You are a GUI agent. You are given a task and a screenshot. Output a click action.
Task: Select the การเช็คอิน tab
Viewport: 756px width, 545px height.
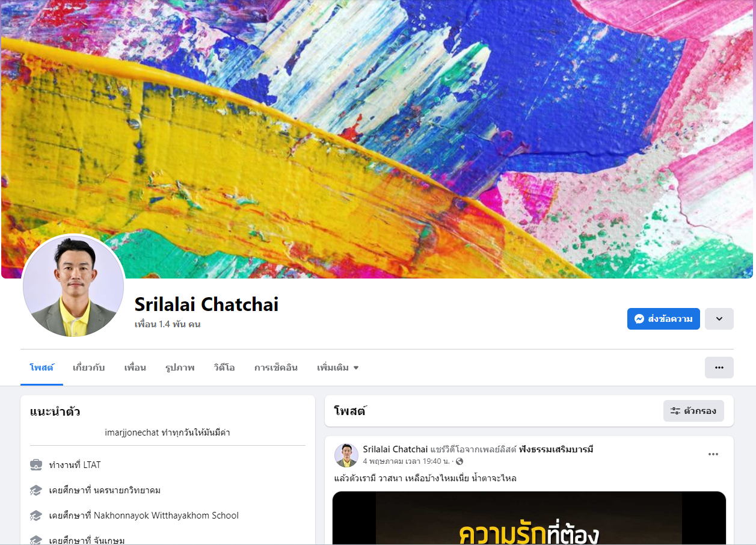pyautogui.click(x=276, y=368)
